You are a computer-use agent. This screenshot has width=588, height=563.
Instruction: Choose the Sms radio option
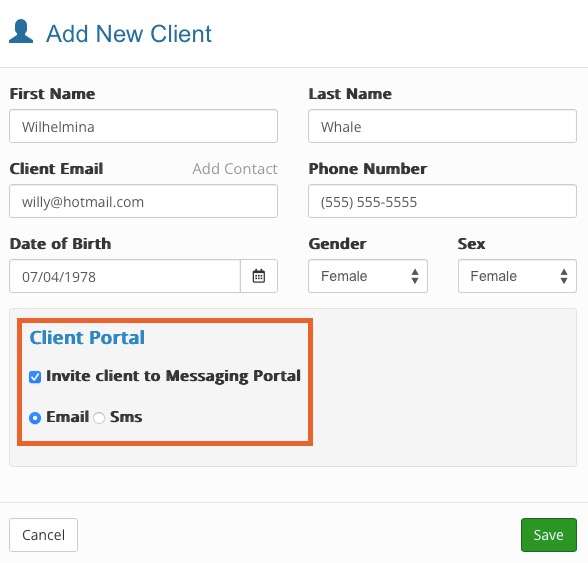(99, 417)
